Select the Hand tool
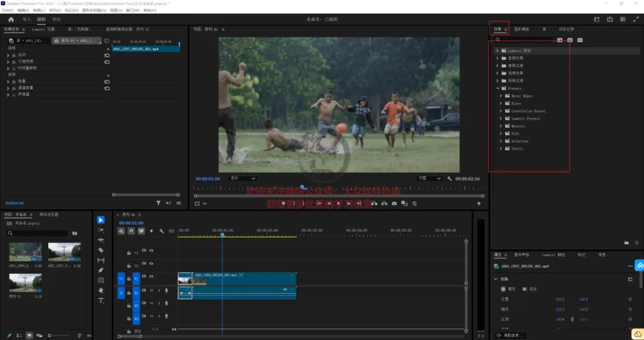This screenshot has width=644, height=340. (x=101, y=291)
